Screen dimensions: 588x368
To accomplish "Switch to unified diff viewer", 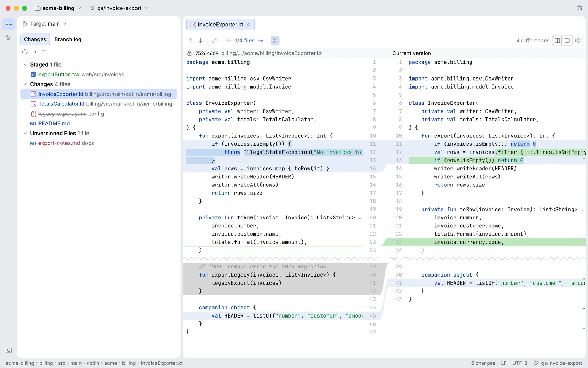I will pyautogui.click(x=567, y=41).
